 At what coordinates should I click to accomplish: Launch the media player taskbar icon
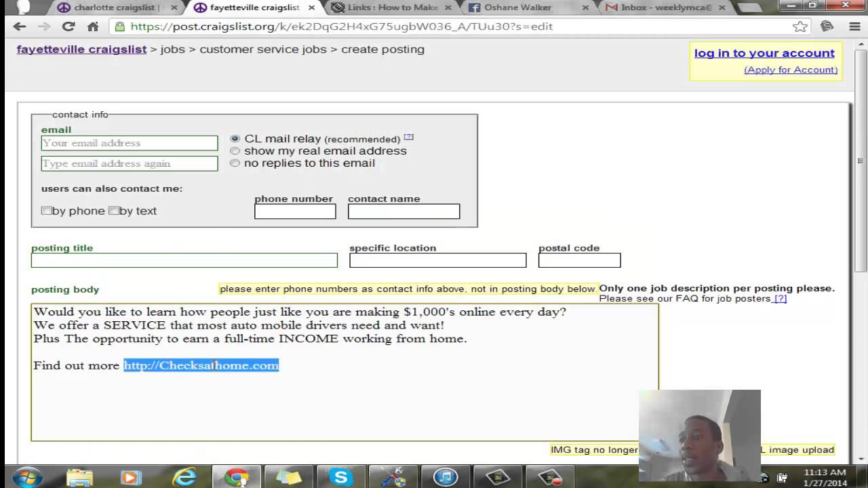coord(132,477)
